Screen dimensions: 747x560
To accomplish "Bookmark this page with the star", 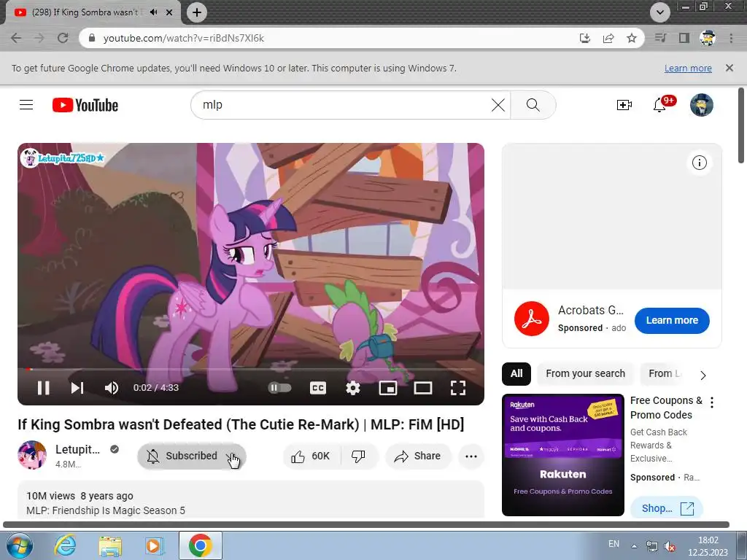I will pyautogui.click(x=631, y=38).
